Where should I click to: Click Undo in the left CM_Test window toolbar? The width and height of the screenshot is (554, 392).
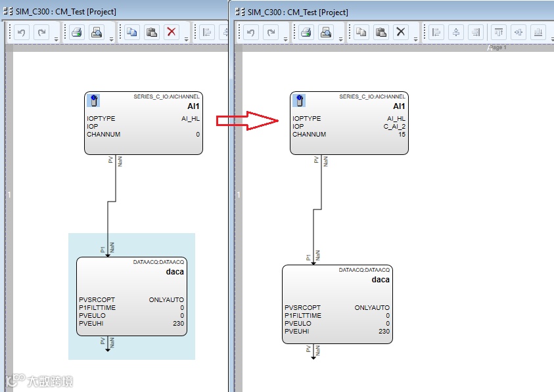[x=22, y=32]
